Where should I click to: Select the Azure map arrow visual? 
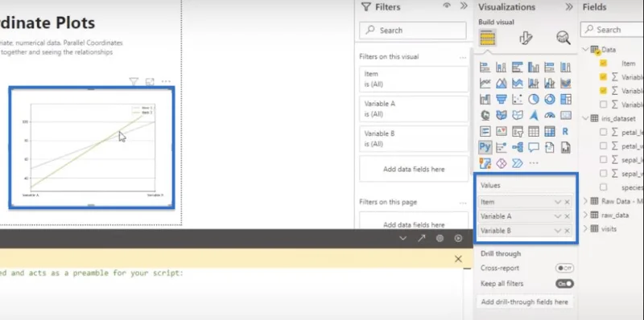pos(534,115)
